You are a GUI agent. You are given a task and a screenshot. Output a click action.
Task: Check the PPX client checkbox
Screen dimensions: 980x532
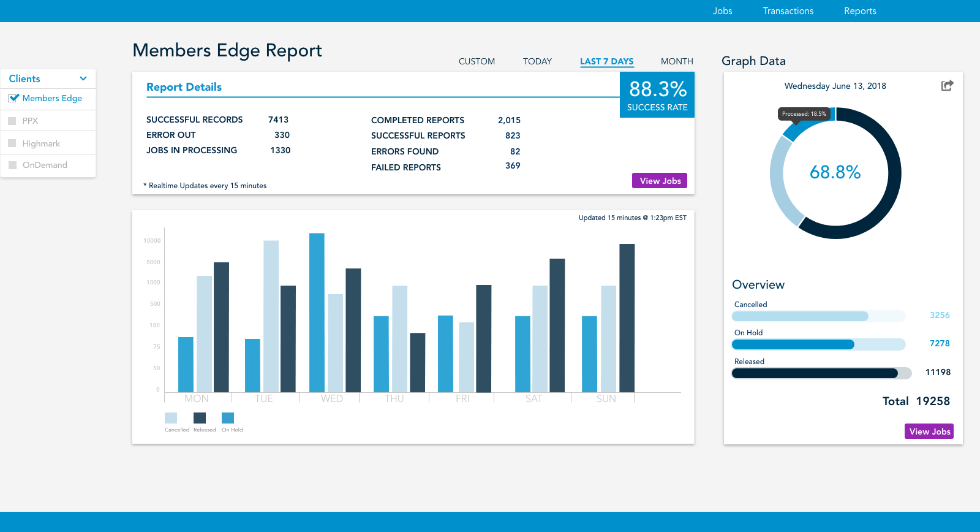click(12, 121)
